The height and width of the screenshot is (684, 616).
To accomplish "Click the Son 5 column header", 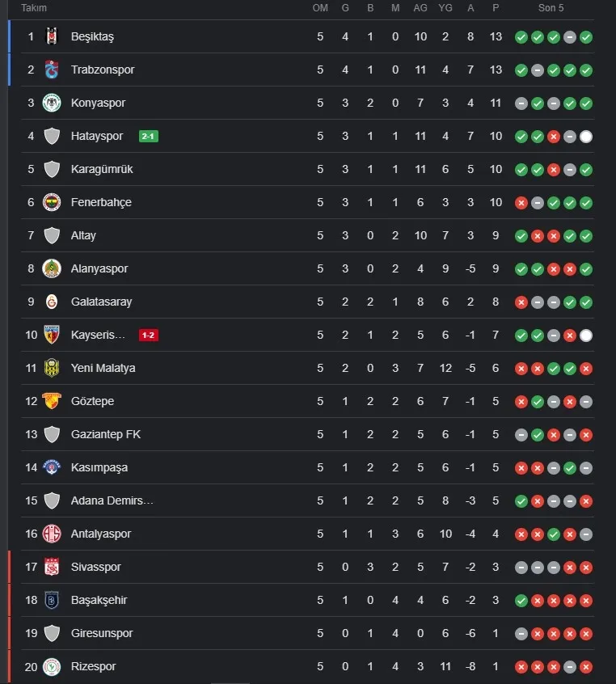I will point(551,8).
